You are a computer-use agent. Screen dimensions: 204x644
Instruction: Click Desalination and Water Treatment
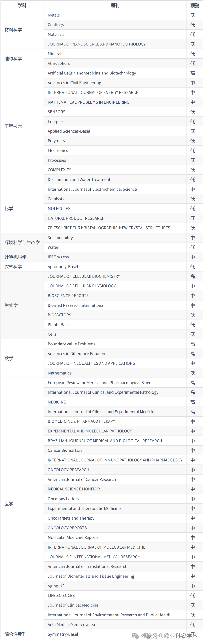point(79,180)
